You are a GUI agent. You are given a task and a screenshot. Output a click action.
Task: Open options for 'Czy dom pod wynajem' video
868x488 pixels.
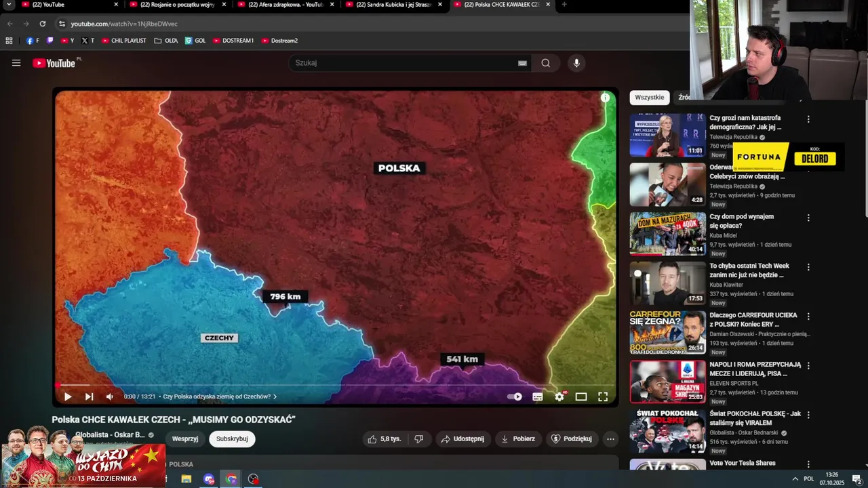808,218
